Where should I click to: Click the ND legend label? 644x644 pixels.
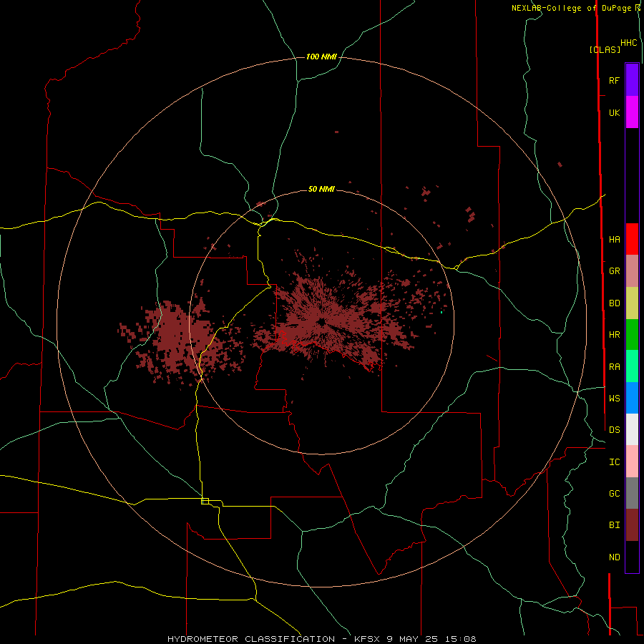coord(614,557)
